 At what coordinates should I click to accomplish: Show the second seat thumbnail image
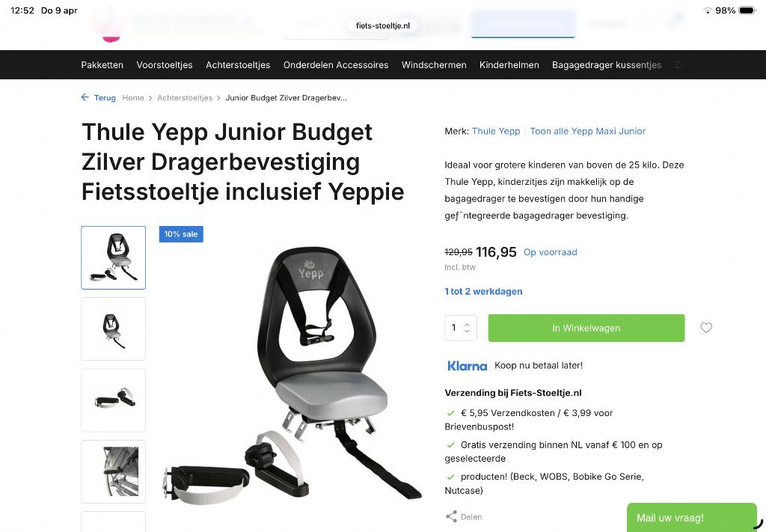(x=114, y=328)
